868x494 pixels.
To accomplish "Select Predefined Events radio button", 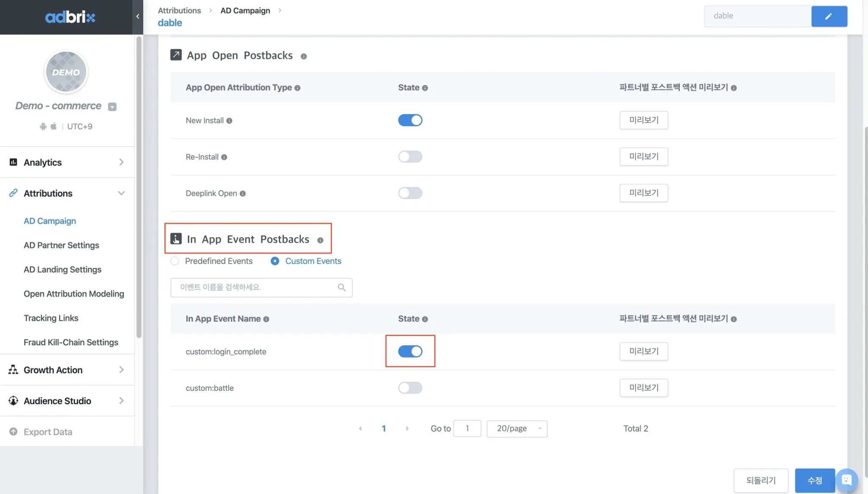I will (x=175, y=261).
